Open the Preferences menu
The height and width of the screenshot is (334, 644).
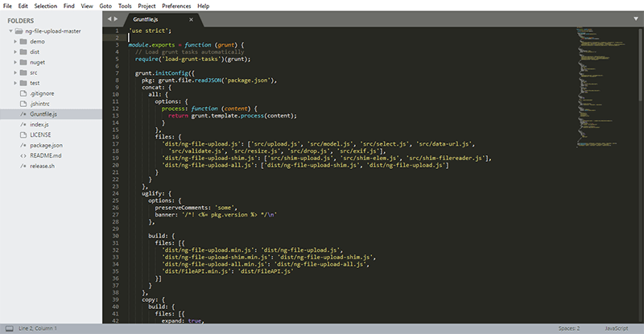pos(176,6)
